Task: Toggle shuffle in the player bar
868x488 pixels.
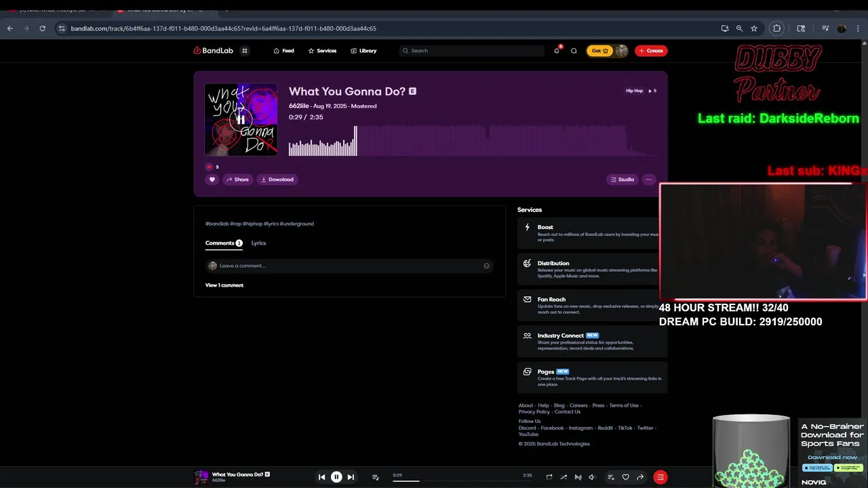Action: coord(564,477)
